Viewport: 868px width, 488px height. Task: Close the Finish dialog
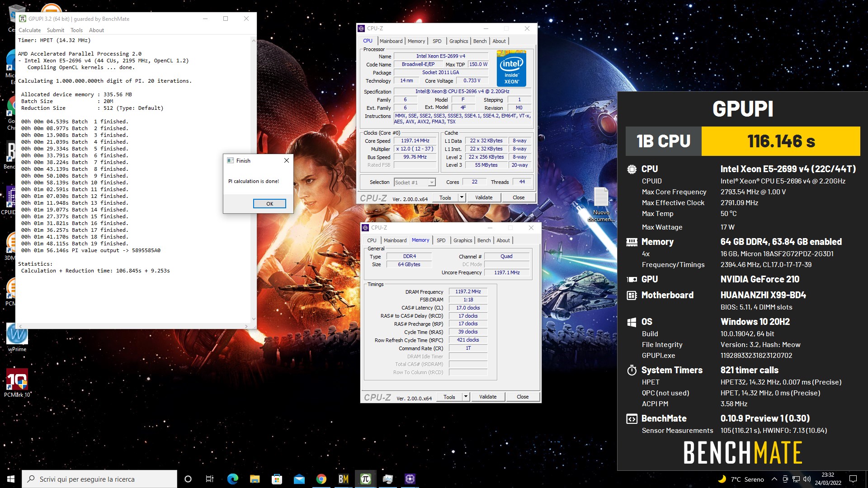(286, 160)
